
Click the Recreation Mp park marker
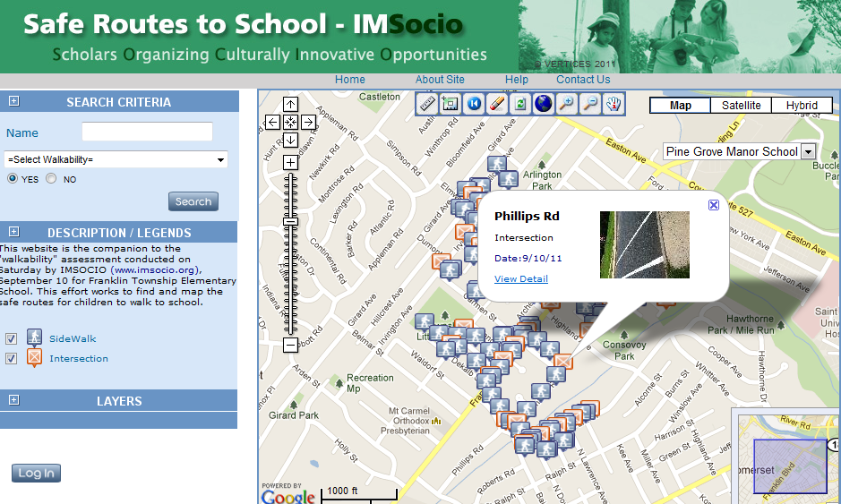coord(339,383)
